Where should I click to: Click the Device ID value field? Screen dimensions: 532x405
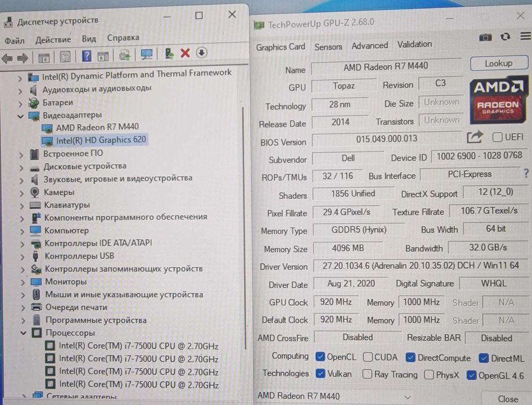(479, 156)
